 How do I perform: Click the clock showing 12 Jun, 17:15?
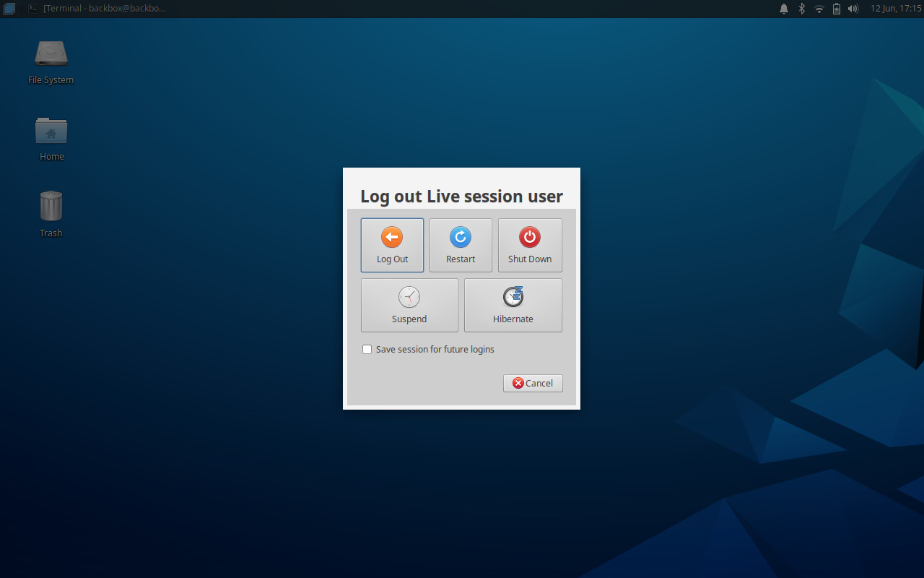click(895, 9)
